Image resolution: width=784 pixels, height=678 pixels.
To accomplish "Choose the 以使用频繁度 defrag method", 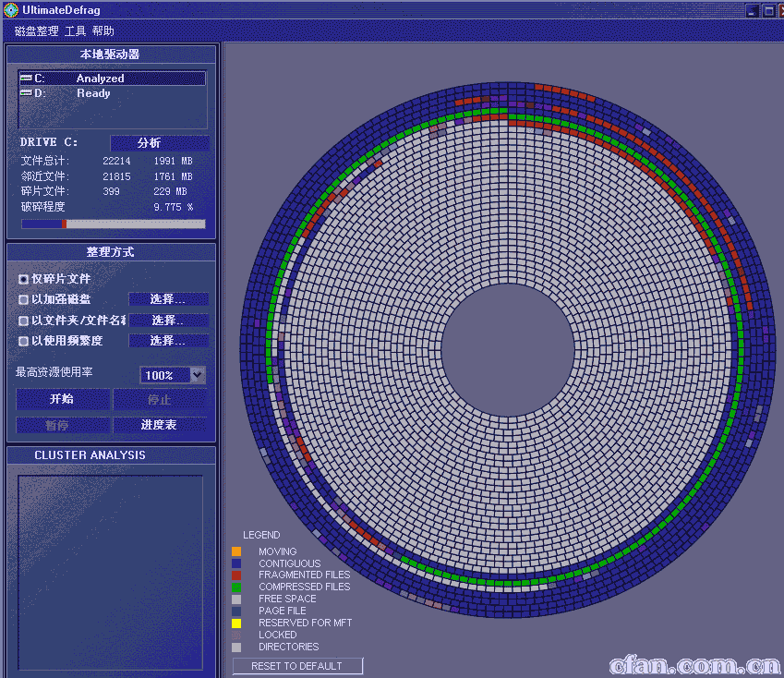I will [23, 341].
